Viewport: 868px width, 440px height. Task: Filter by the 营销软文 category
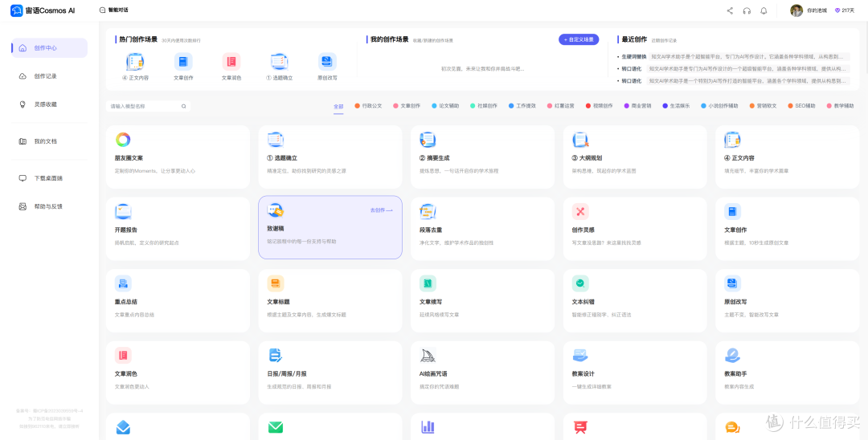tap(764, 105)
